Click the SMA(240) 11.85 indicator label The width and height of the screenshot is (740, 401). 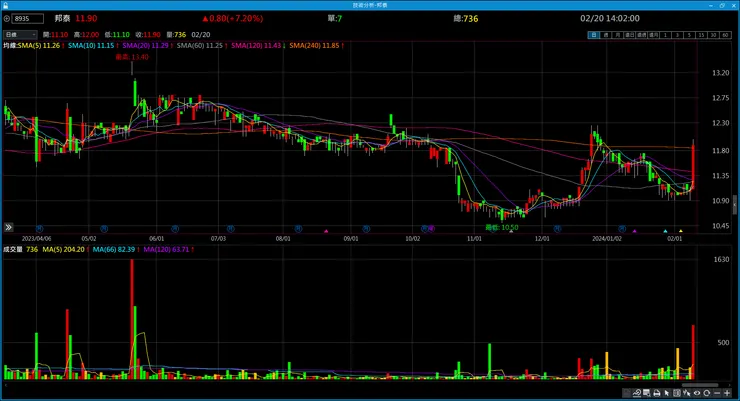click(314, 45)
